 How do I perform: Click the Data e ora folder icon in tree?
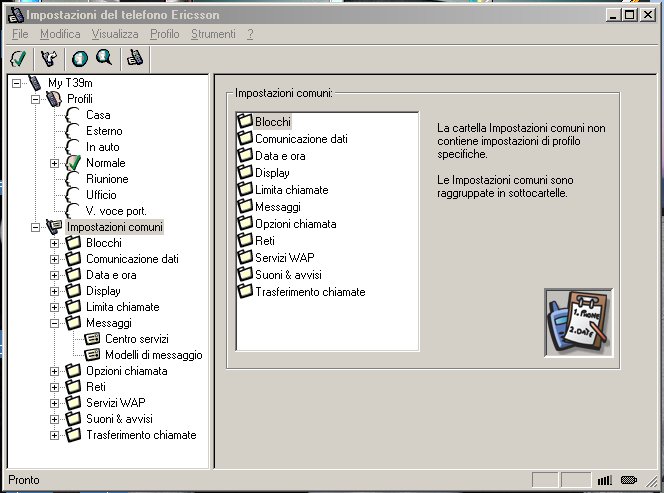pos(73,274)
